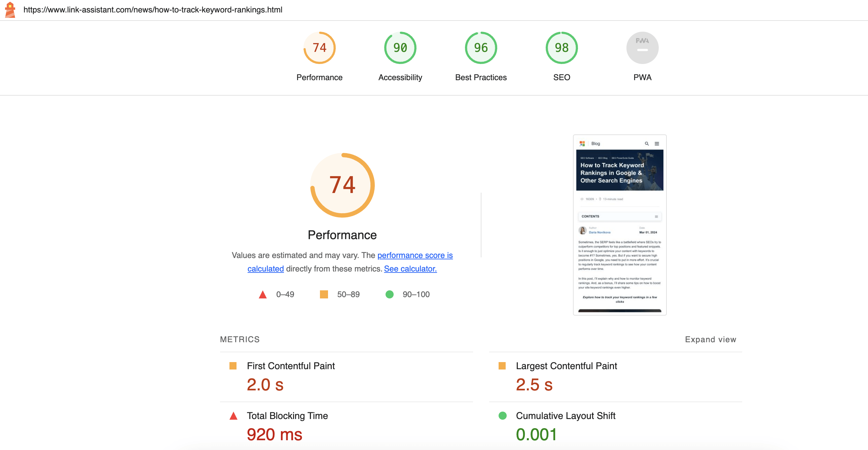Click the Accessibility category label
Screen dimensions: 868x450
tap(400, 77)
